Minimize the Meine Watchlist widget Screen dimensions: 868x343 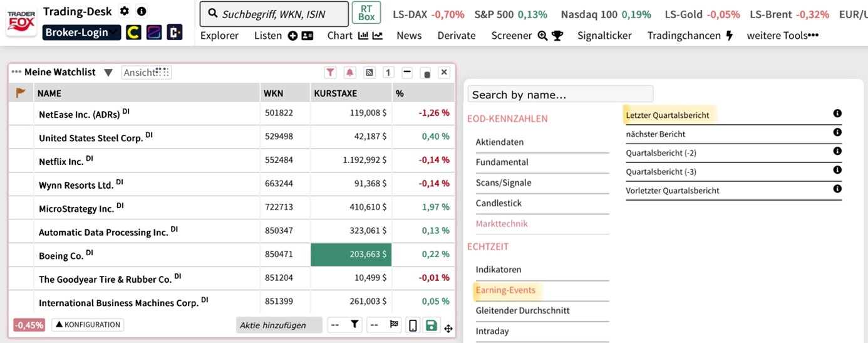(x=407, y=73)
